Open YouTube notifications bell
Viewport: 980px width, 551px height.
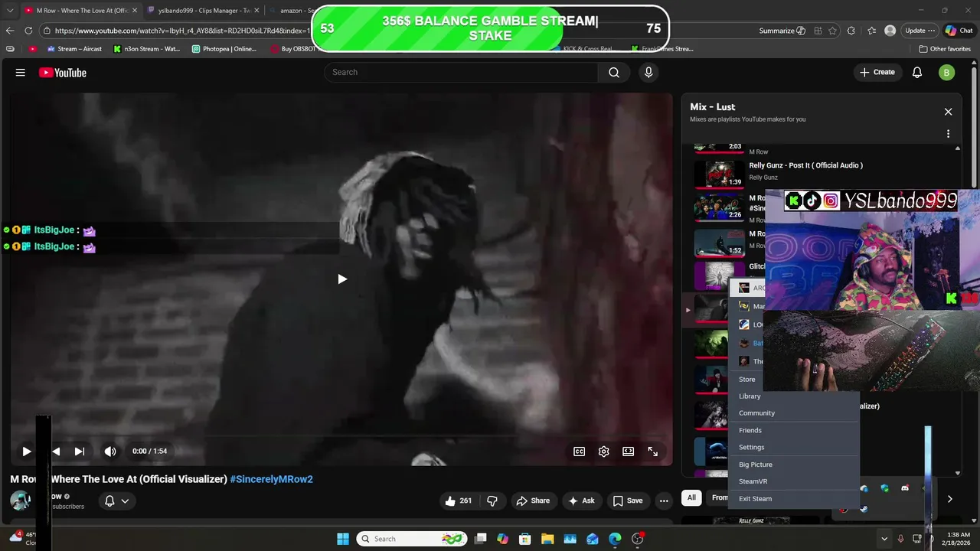coord(917,73)
